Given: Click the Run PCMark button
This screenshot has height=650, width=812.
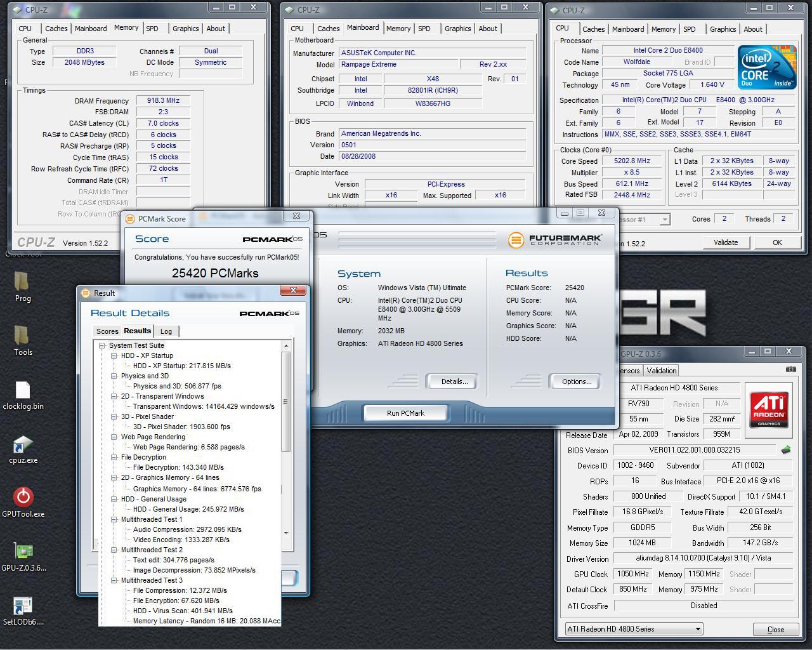Looking at the screenshot, I should pos(405,413).
